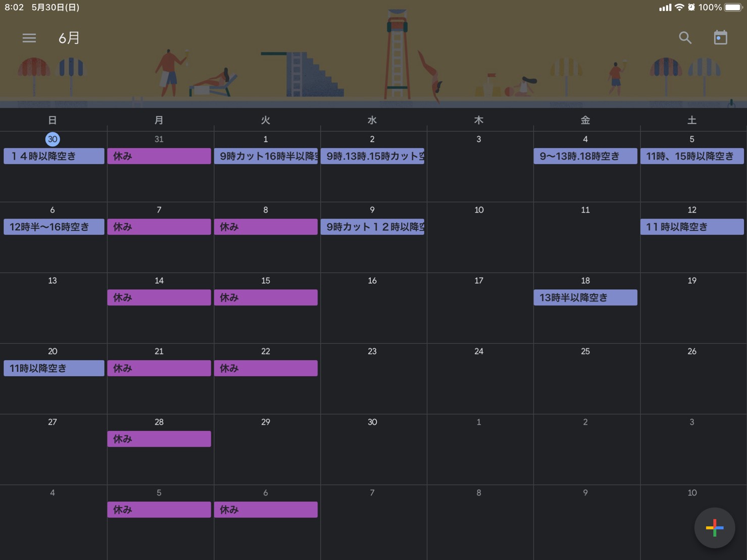Expand the 6月 month title

(69, 38)
